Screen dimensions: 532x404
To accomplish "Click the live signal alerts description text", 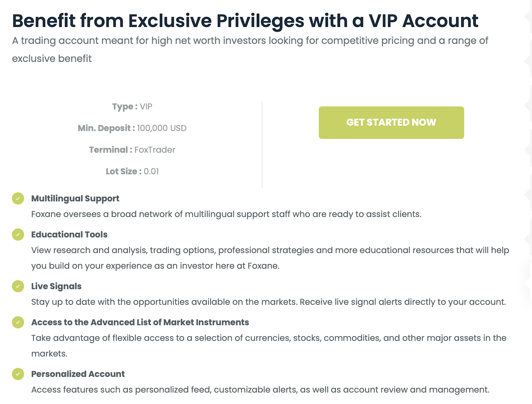I will point(268,302).
